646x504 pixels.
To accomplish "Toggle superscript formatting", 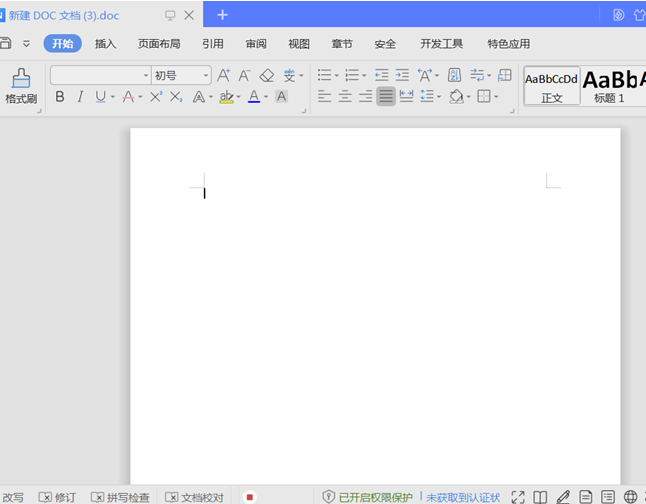I will [x=156, y=97].
